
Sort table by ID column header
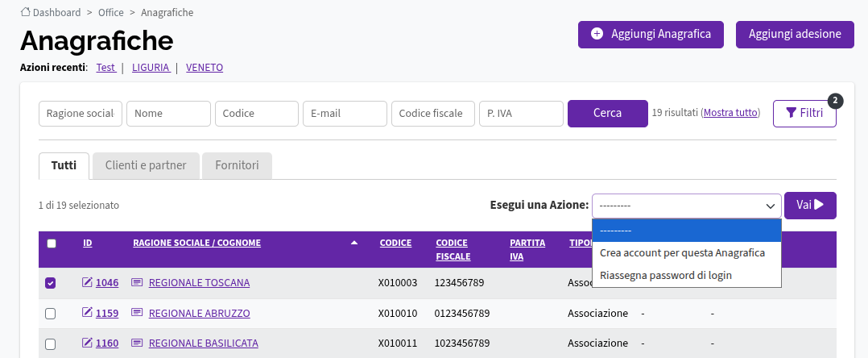(88, 243)
